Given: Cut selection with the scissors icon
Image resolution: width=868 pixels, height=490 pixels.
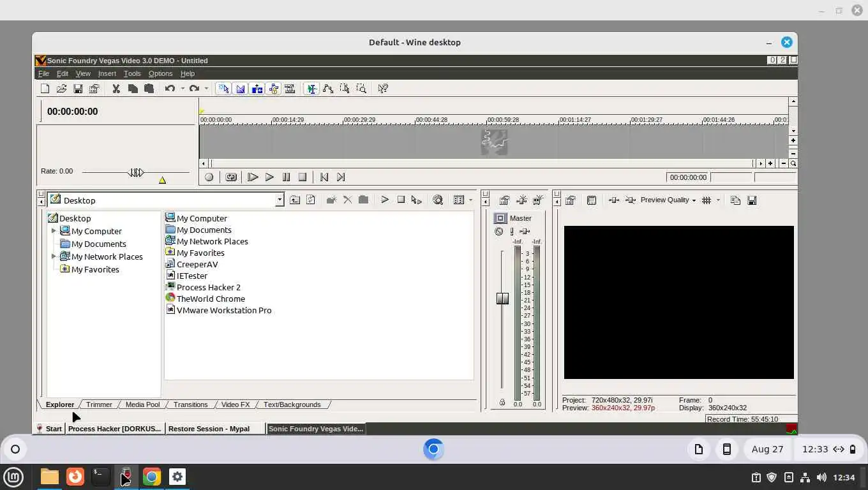Looking at the screenshot, I should [116, 89].
